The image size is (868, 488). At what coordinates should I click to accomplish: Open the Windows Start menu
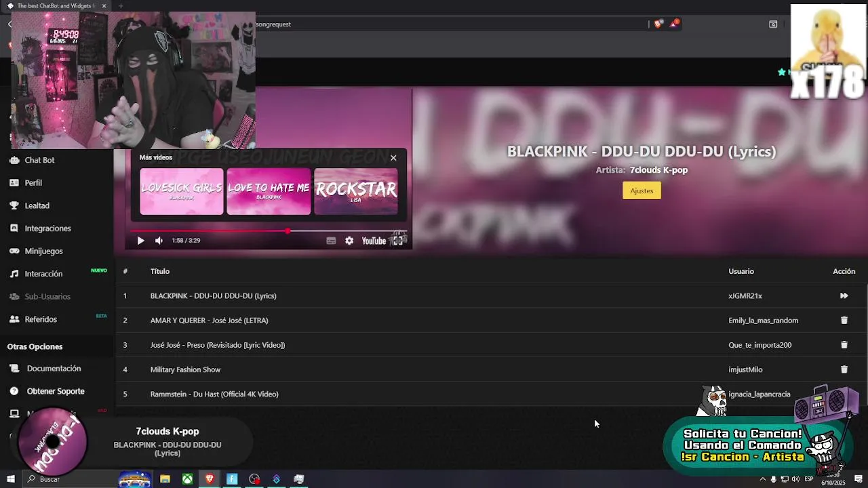pyautogui.click(x=11, y=479)
